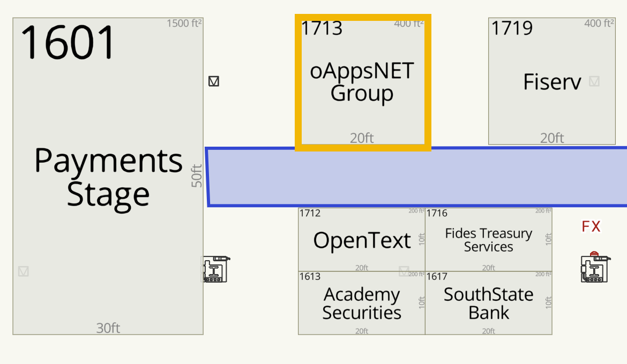627x364 pixels.
Task: Click the faded marker at Payments Stage bottom-left
Action: tap(24, 272)
